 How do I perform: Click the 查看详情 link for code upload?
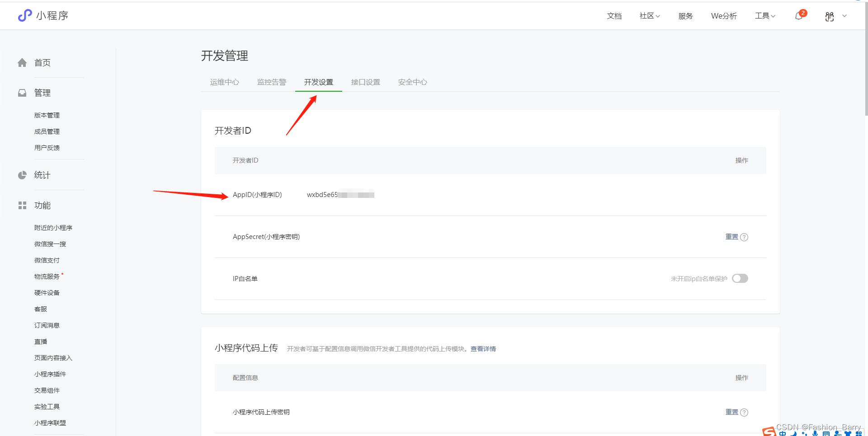pos(482,348)
